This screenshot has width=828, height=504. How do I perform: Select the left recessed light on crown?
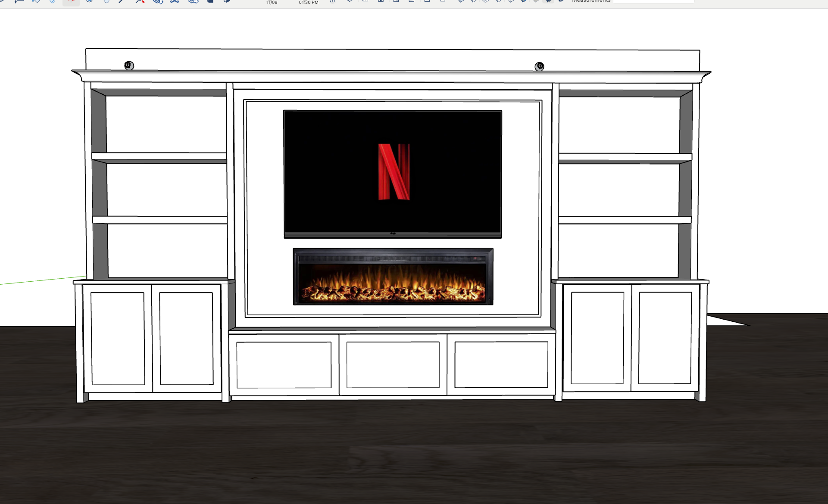tap(129, 65)
